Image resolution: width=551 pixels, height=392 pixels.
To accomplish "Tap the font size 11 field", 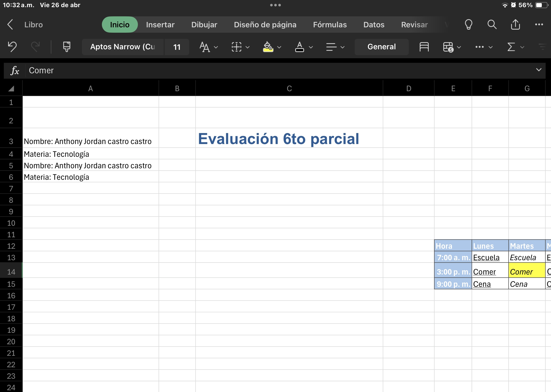I will tap(177, 47).
